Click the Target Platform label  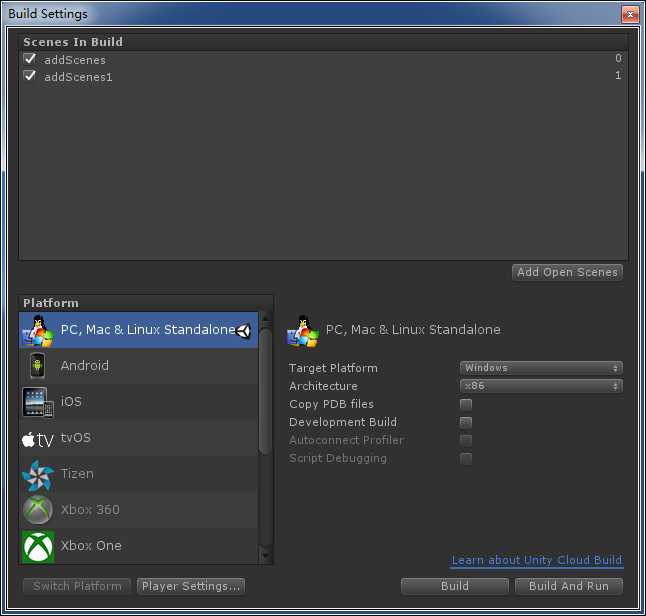(x=333, y=368)
